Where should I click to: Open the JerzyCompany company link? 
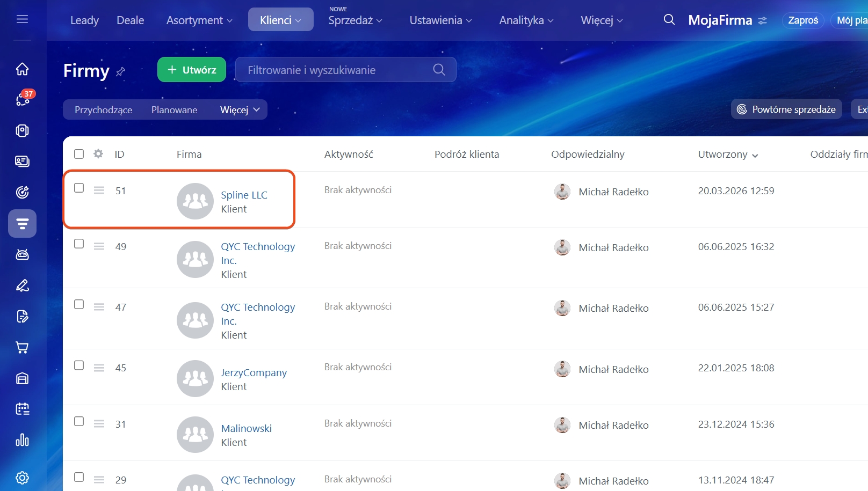[x=254, y=372]
